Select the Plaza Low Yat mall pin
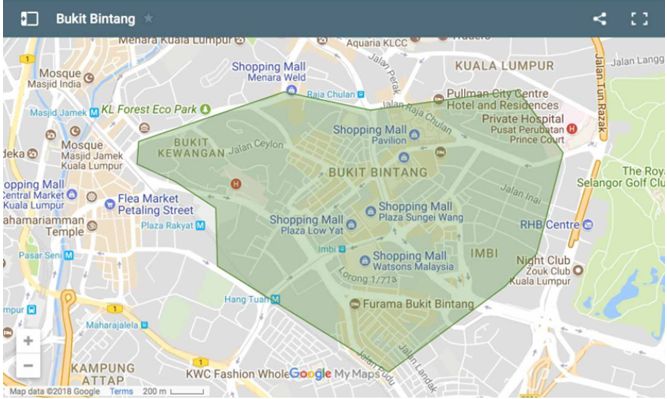The height and width of the screenshot is (399, 667). tap(351, 224)
